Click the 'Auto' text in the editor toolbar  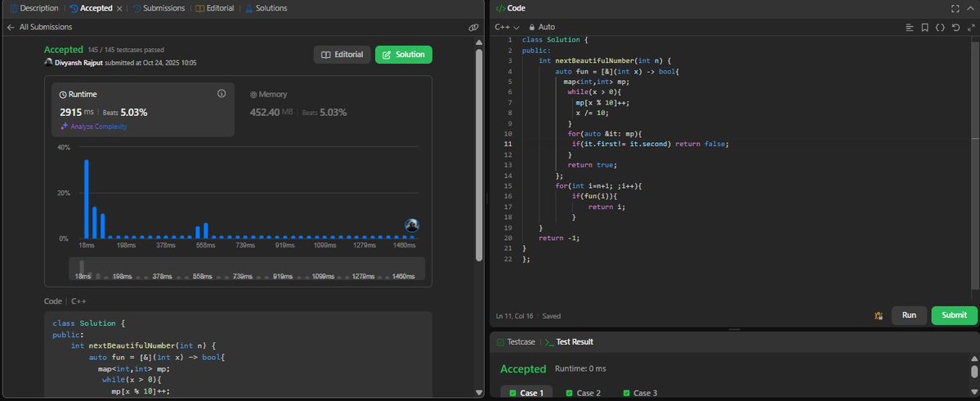pyautogui.click(x=546, y=28)
